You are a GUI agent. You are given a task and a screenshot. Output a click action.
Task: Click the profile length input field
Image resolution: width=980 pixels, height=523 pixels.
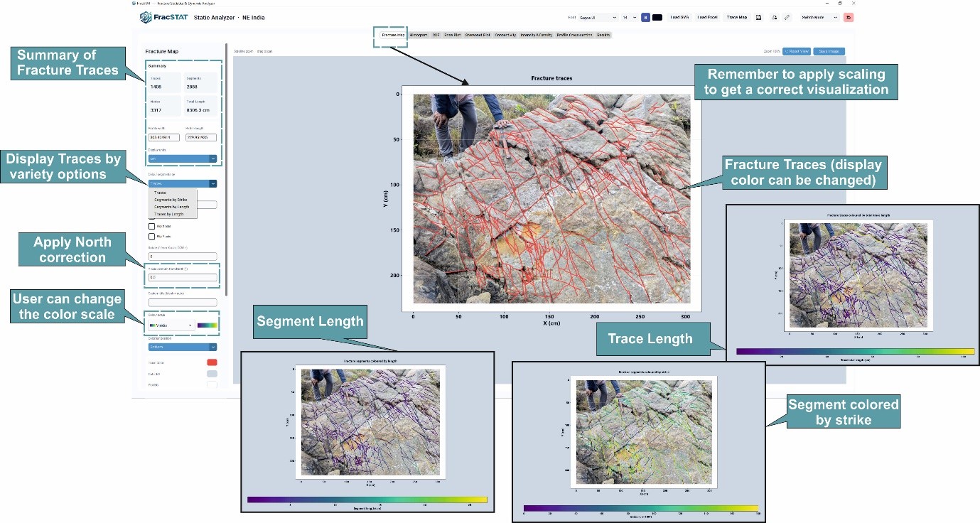201,137
